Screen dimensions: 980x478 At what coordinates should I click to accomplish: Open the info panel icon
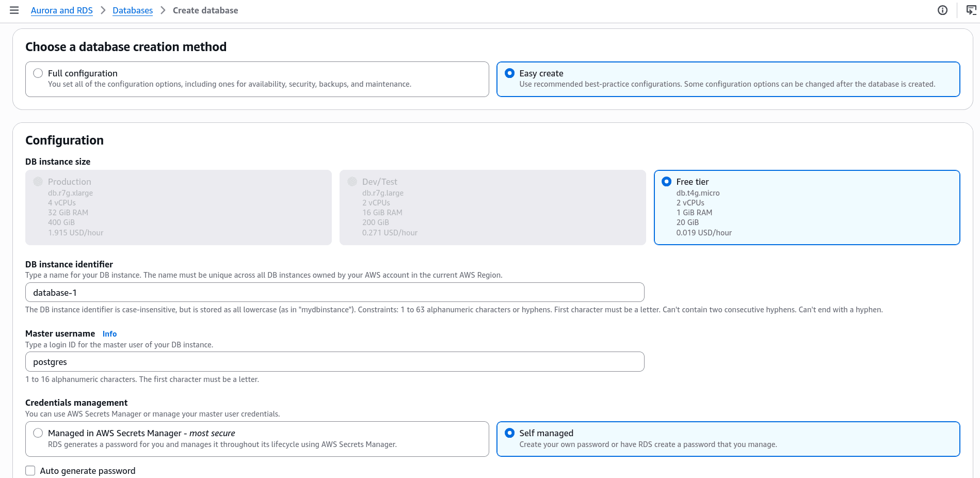[942, 10]
